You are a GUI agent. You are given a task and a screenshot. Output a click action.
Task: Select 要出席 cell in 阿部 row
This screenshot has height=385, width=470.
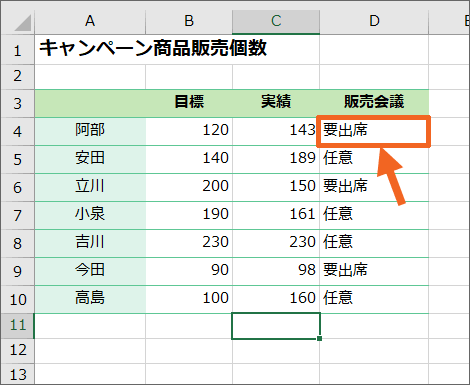pos(374,131)
